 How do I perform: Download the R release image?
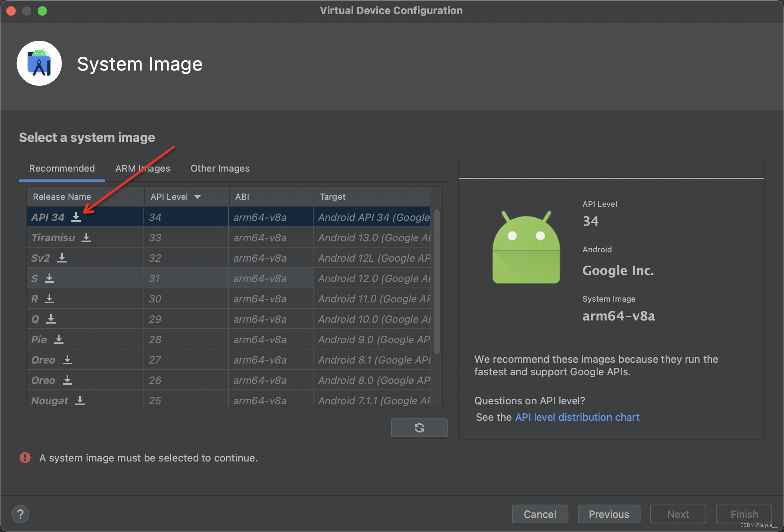coord(49,299)
